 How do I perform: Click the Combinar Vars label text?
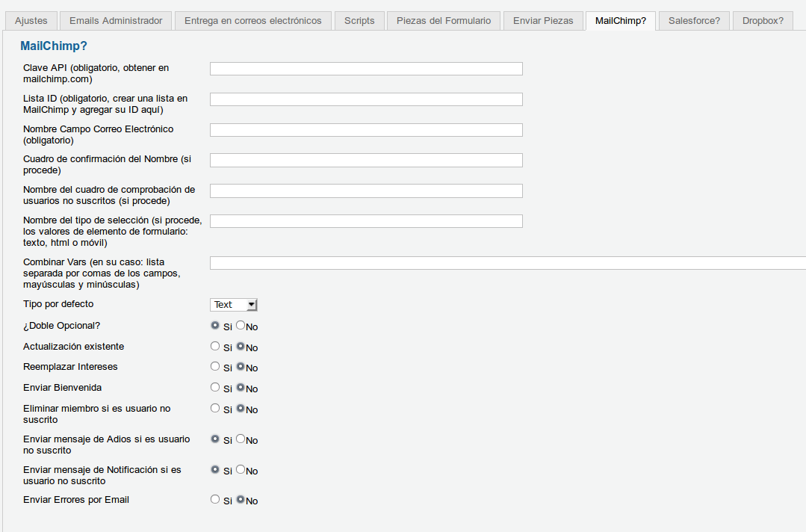coord(102,273)
